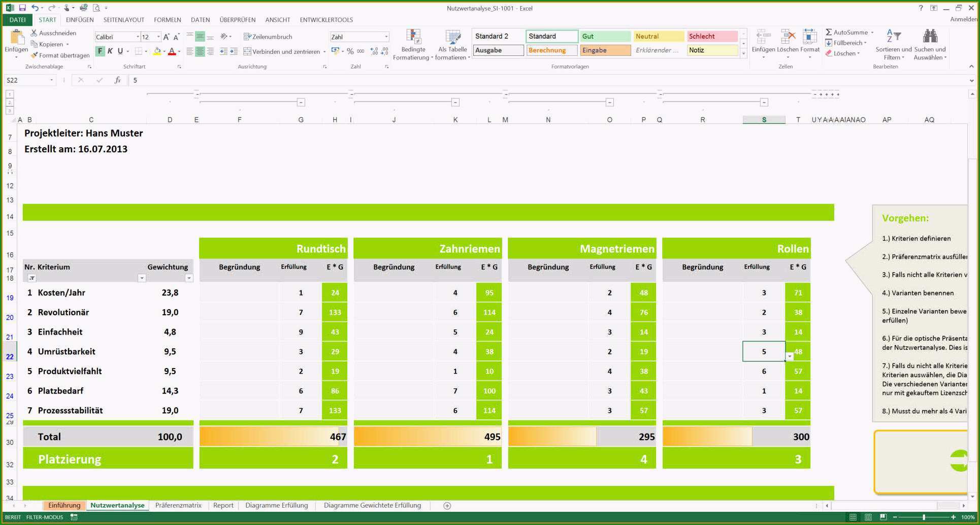The width and height of the screenshot is (980, 525).
Task: Switch to page layout view in status bar
Action: [868, 517]
